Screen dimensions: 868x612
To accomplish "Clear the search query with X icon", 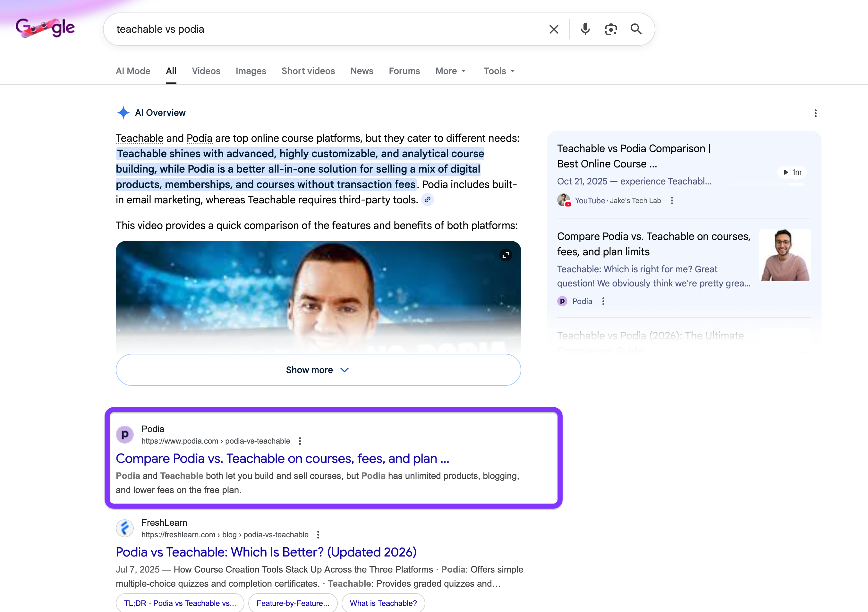I will [x=553, y=29].
